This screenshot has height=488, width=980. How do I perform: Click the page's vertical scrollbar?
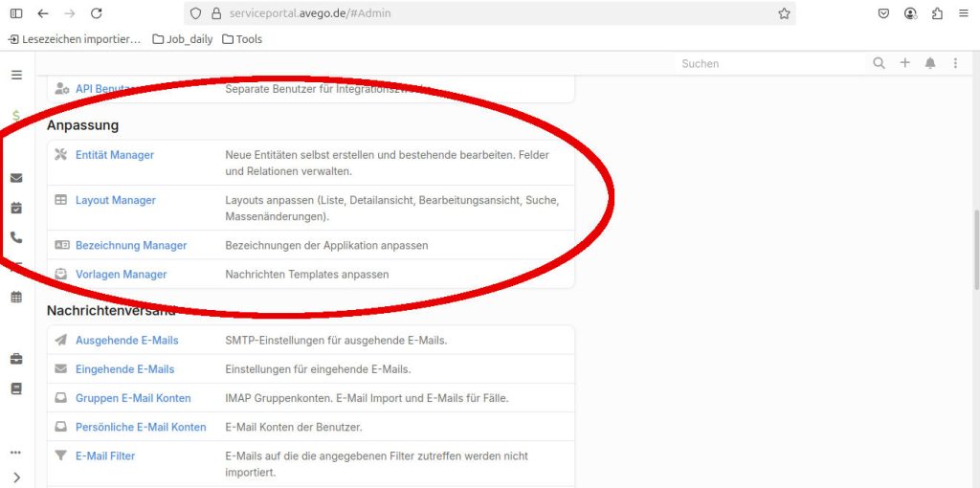975,249
